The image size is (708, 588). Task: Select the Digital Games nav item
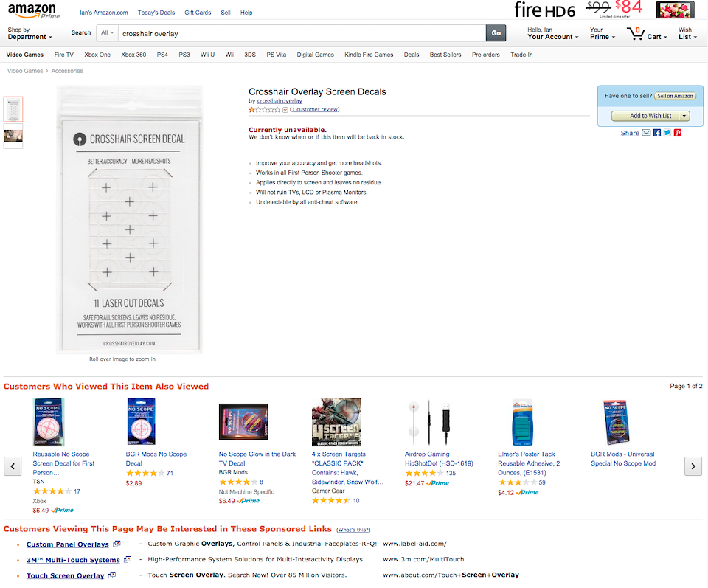[x=315, y=55]
